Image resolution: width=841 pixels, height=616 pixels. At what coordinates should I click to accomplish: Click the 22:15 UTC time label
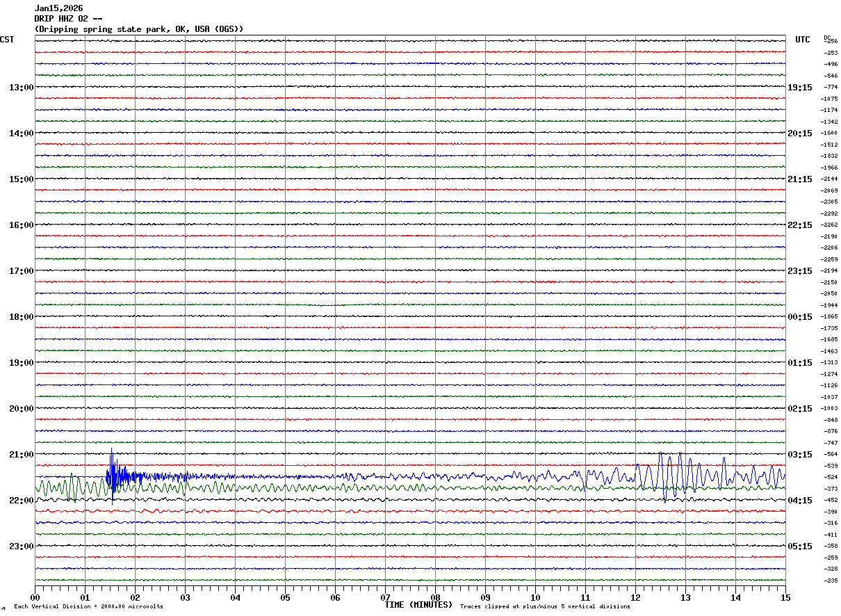pyautogui.click(x=800, y=225)
